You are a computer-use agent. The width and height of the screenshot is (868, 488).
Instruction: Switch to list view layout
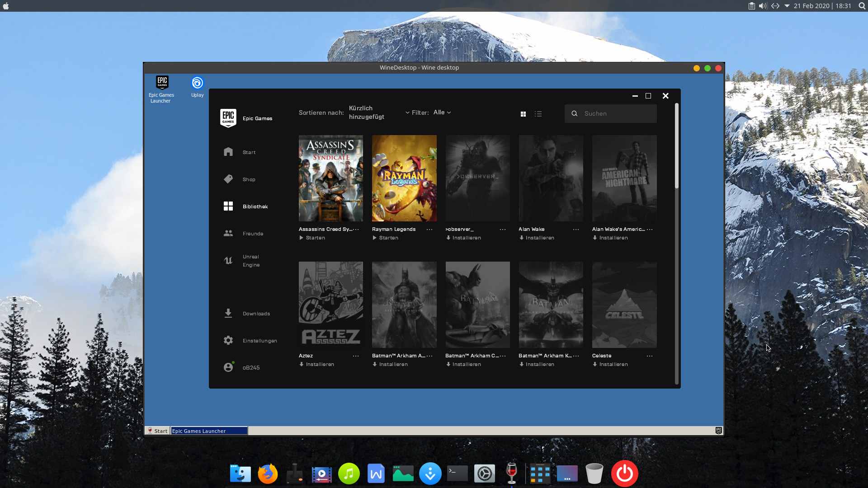pos(538,114)
